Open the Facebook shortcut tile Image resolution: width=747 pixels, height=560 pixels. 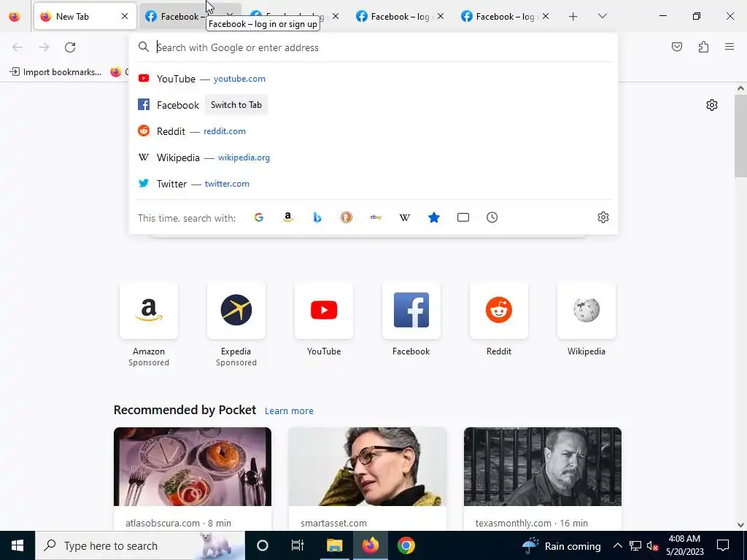pyautogui.click(x=411, y=311)
